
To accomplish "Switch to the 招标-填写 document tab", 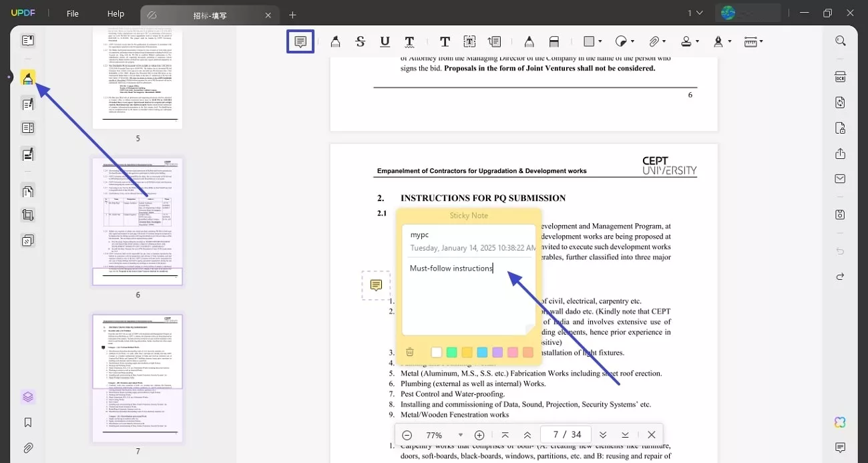I will click(x=210, y=15).
